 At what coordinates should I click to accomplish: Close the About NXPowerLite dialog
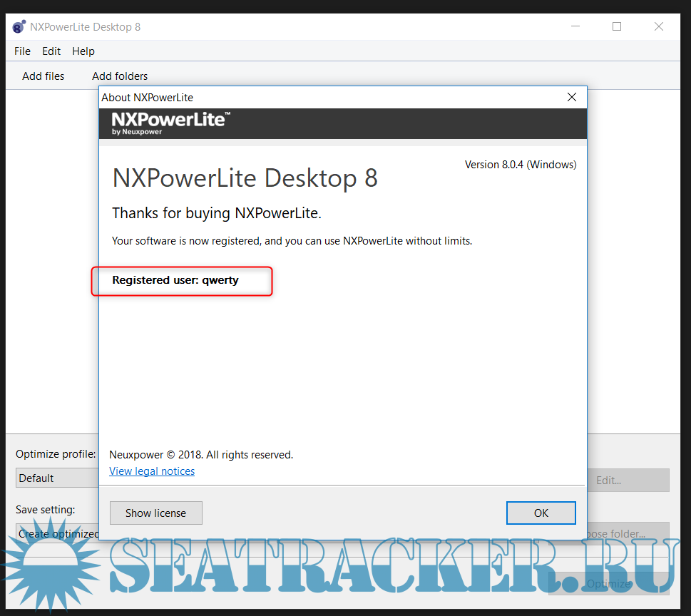[x=571, y=98]
